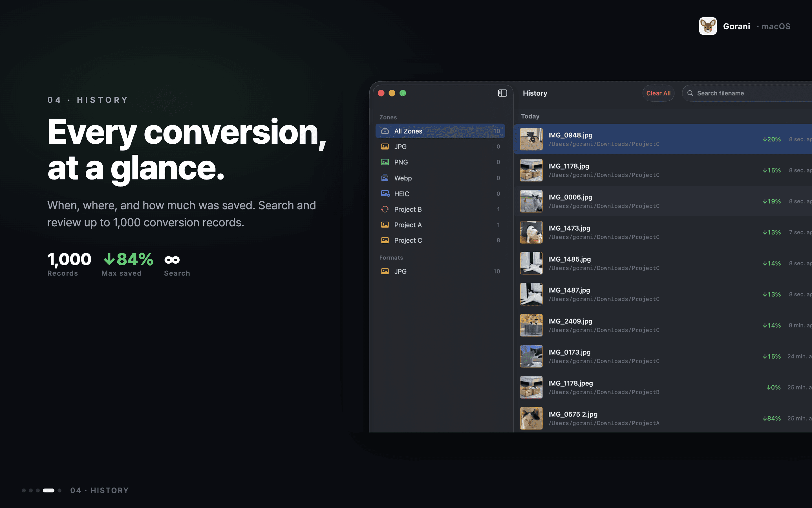Click the Project C image icon
Image resolution: width=812 pixels, height=508 pixels.
click(x=385, y=240)
